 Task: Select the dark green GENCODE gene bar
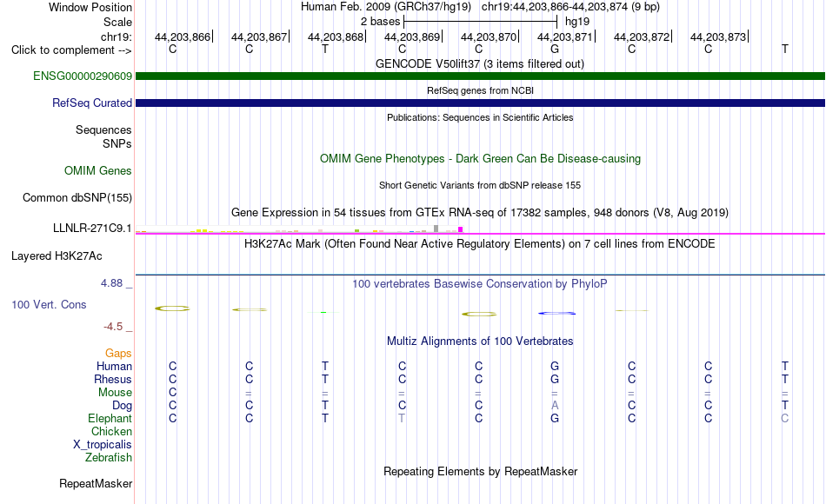(480, 76)
